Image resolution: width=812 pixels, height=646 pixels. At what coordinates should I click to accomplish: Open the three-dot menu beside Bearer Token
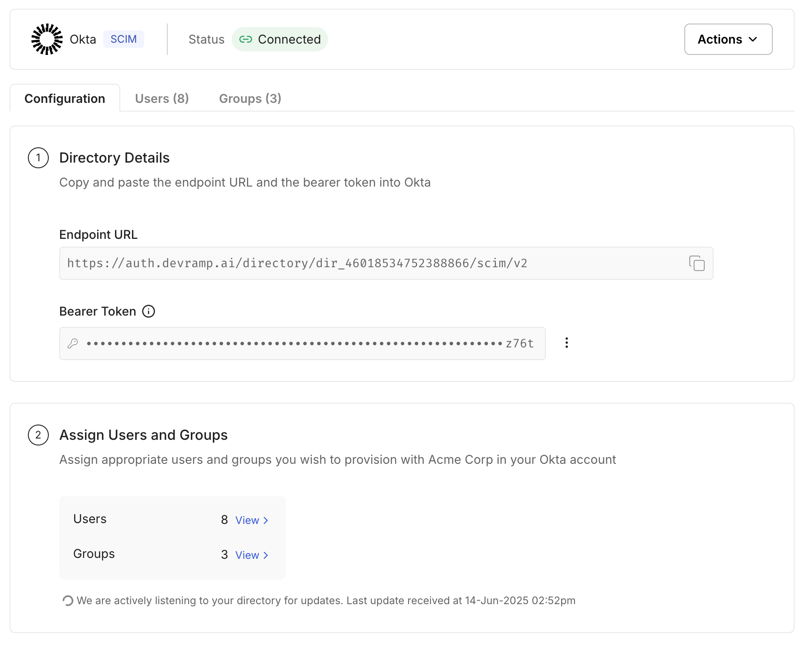click(566, 343)
